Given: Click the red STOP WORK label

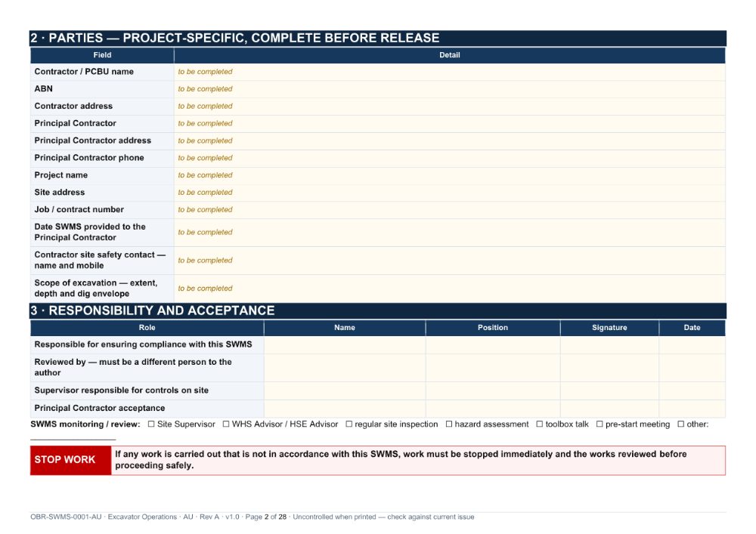Looking at the screenshot, I should pyautogui.click(x=70, y=460).
